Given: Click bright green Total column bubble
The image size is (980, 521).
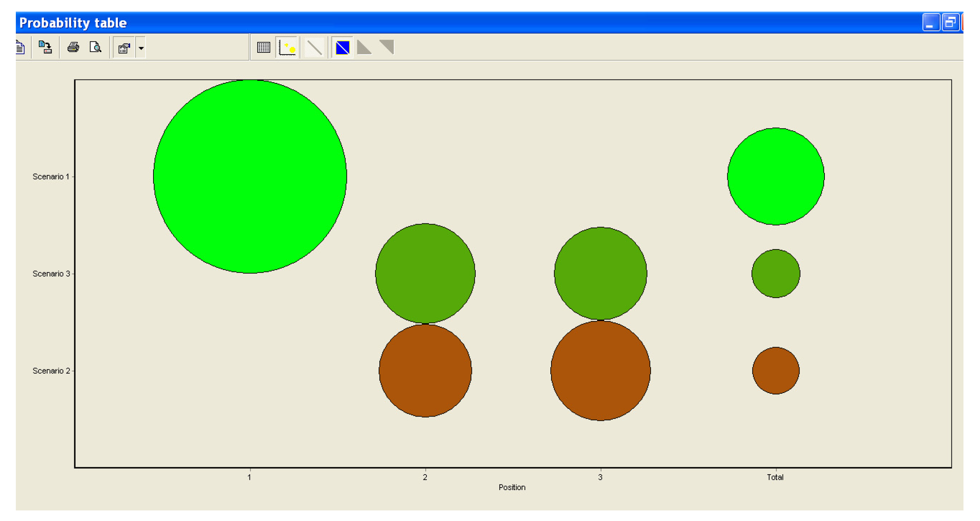Looking at the screenshot, I should pyautogui.click(x=775, y=176).
